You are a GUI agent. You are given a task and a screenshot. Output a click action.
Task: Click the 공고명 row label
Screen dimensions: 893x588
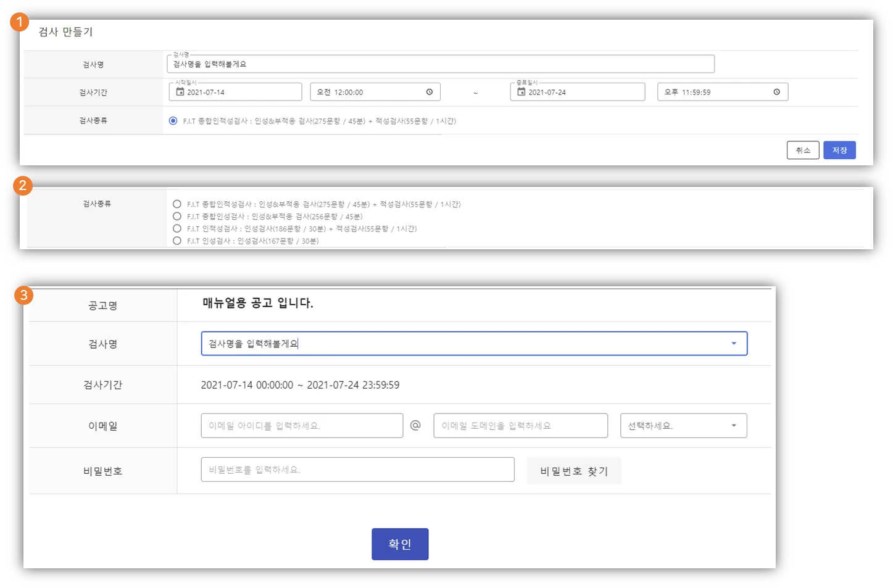click(103, 305)
